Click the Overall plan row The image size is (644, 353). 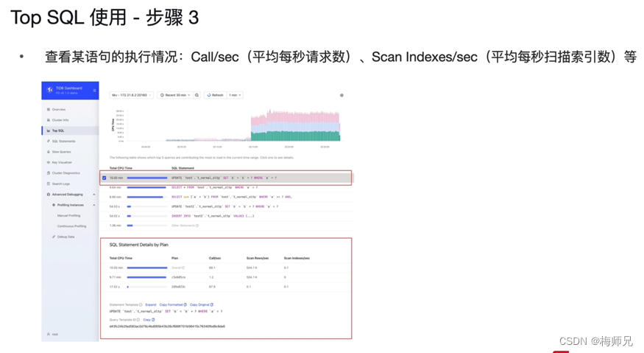pyautogui.click(x=226, y=268)
